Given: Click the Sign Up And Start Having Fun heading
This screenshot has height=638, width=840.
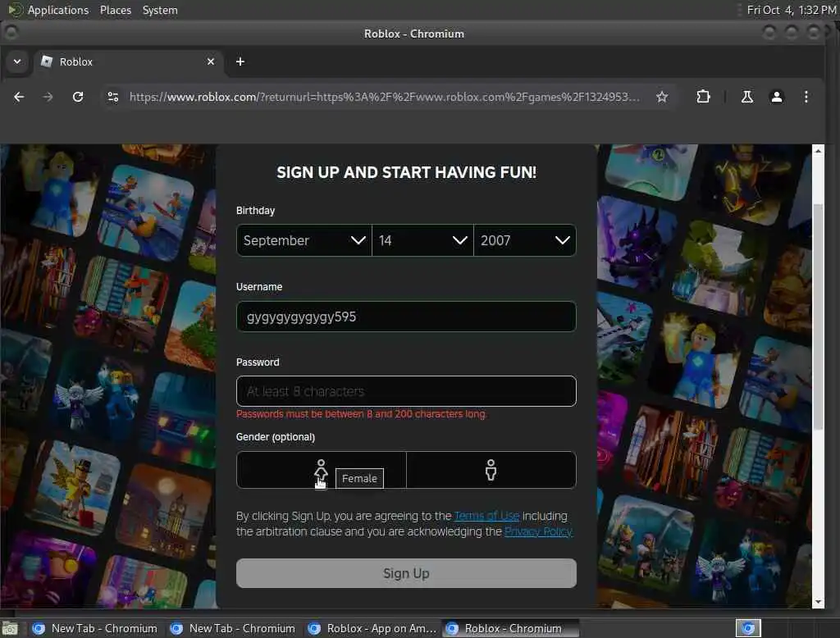Looking at the screenshot, I should (406, 172).
